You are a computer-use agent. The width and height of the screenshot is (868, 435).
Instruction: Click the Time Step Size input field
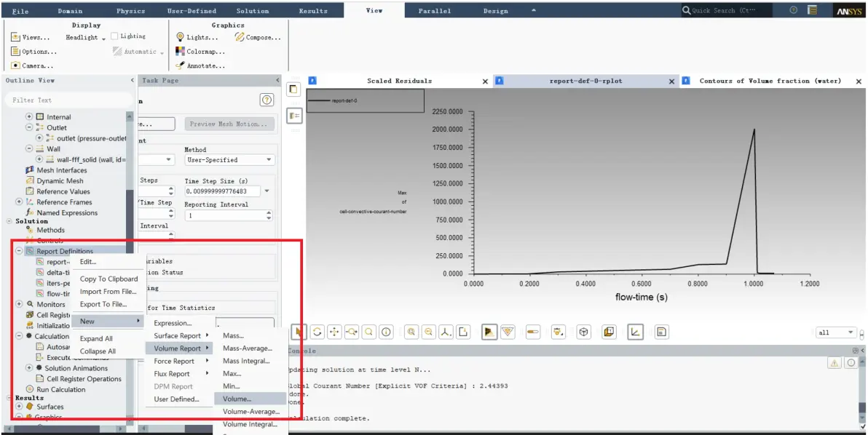224,191
